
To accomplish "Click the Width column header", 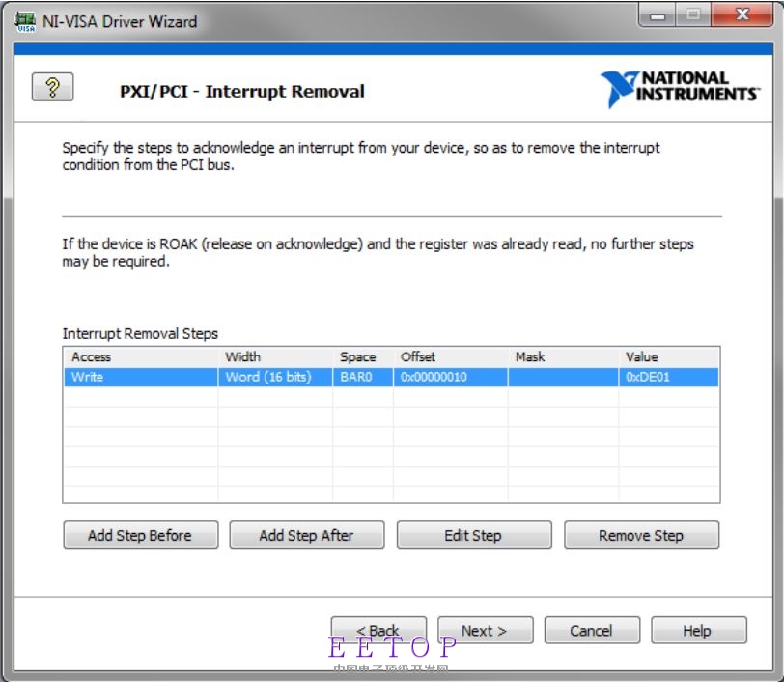I will pyautogui.click(x=275, y=356).
